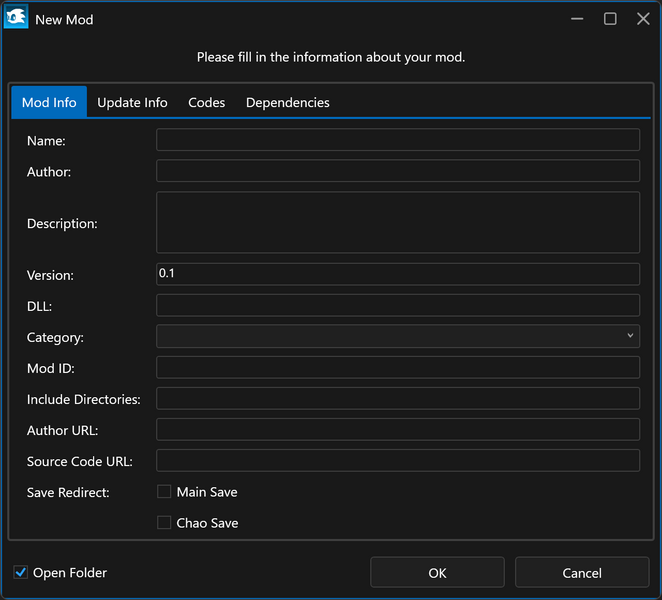Click the Cancel button
662x600 pixels.
tap(582, 573)
